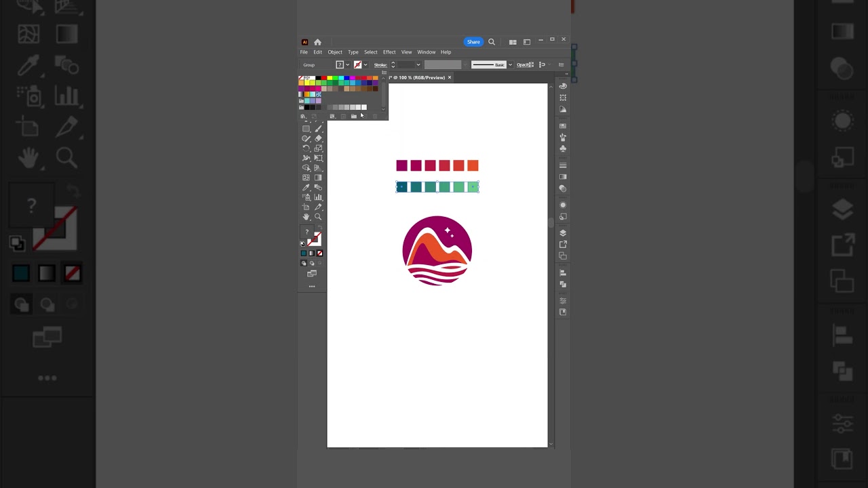Open the Stroke panel icon in the right dock

click(563, 165)
